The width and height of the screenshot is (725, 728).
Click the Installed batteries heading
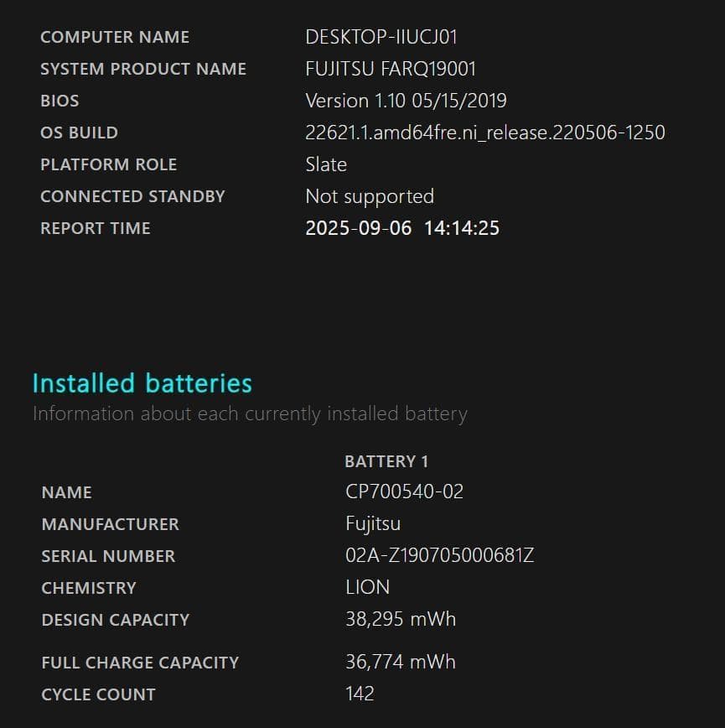coord(142,383)
